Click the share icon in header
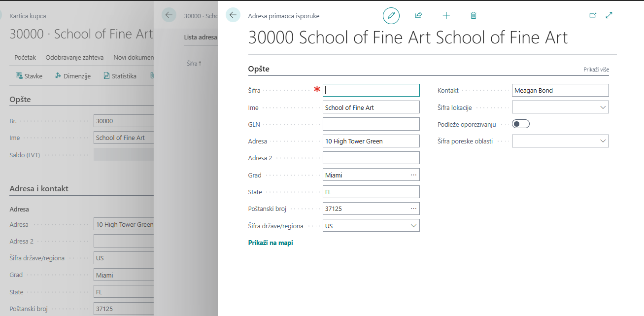This screenshot has width=644, height=316. tap(418, 15)
